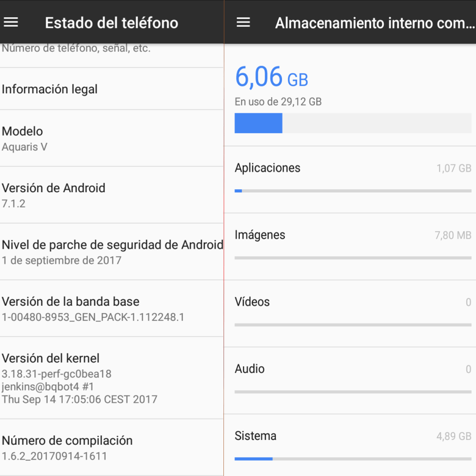Open Vídeos storage category
This screenshot has height=476, width=476.
350,314
